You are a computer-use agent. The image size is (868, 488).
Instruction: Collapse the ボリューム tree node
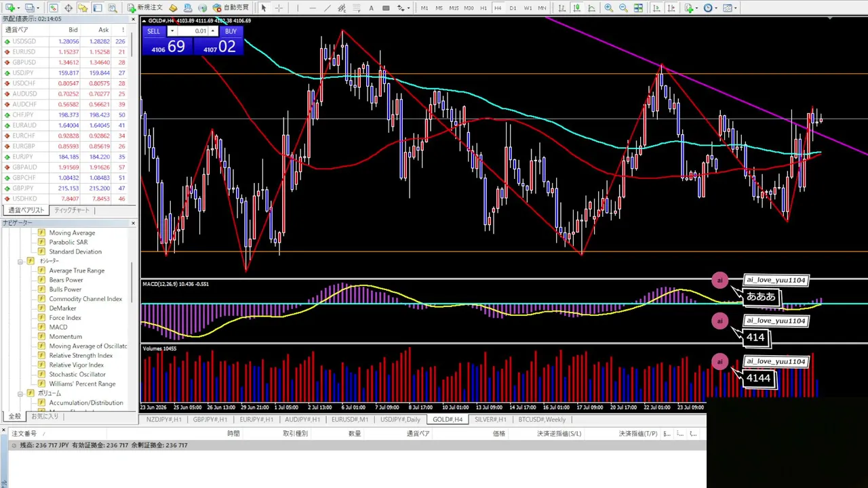(x=20, y=394)
